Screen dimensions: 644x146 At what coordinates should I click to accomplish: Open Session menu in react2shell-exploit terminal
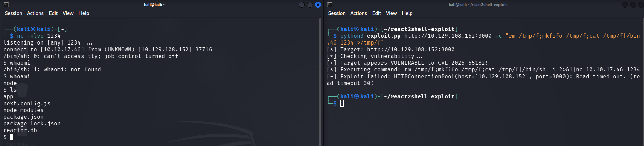[x=337, y=13]
